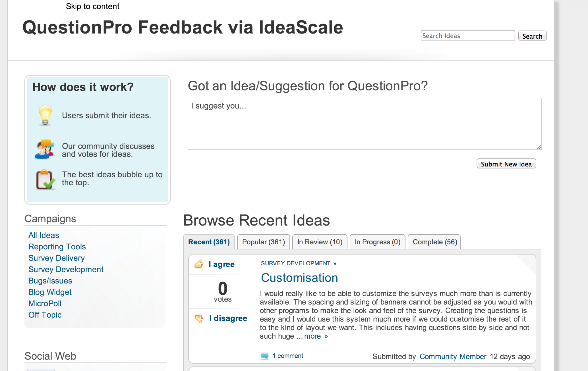Screen dimensions: 588x371
Task: Click the SURVEY DEVELOPMENT category tag
Action: (296, 263)
